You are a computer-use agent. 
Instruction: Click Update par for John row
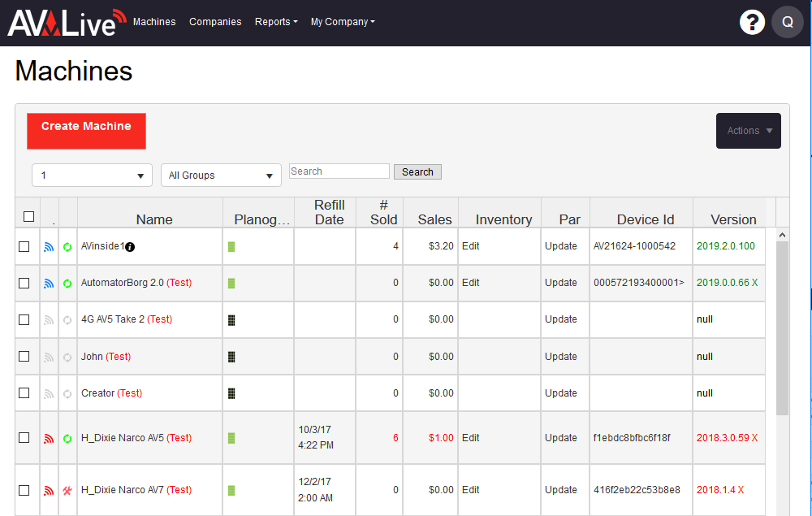(561, 357)
